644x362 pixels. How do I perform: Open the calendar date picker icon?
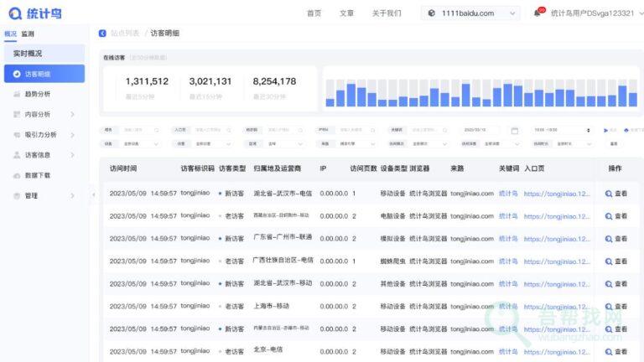pyautogui.click(x=515, y=131)
